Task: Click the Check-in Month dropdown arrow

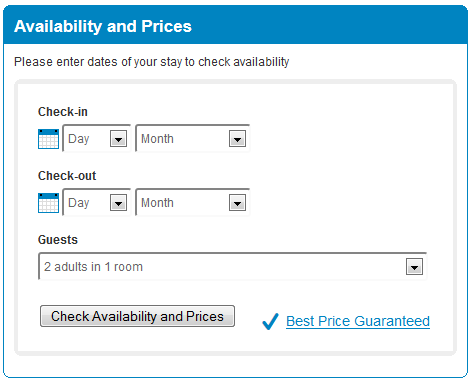Action: [237, 139]
